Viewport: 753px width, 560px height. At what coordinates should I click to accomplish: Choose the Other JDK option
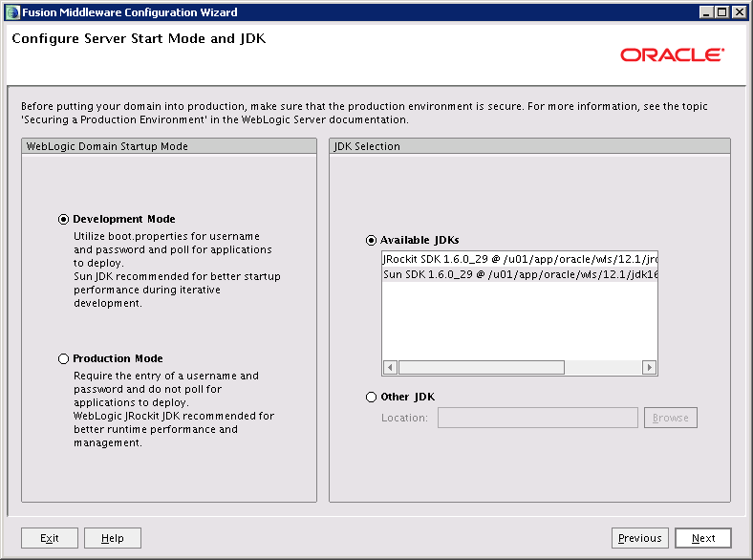372,397
